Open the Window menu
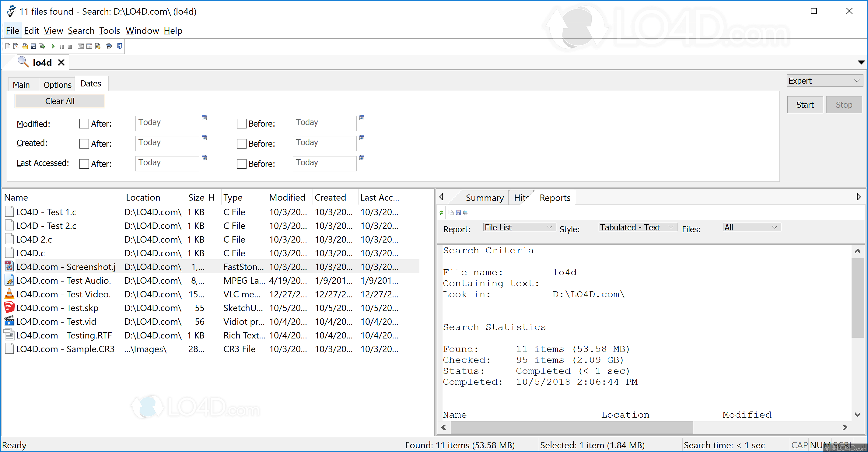868x452 pixels. pyautogui.click(x=142, y=31)
